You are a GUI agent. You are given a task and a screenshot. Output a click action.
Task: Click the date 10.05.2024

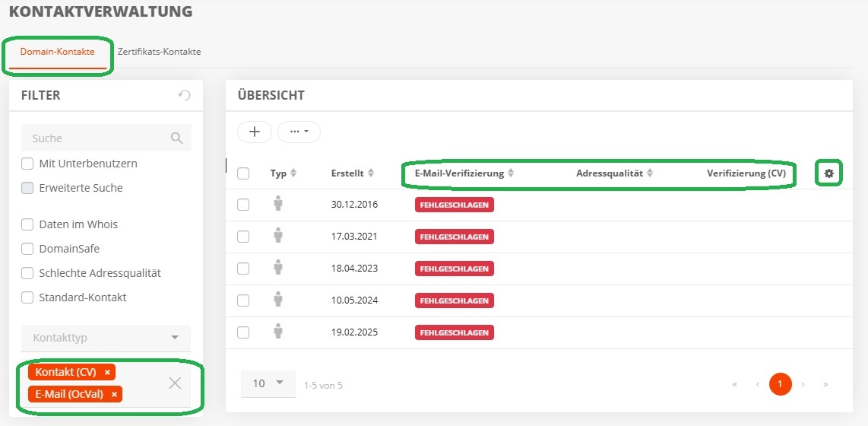[x=354, y=300]
